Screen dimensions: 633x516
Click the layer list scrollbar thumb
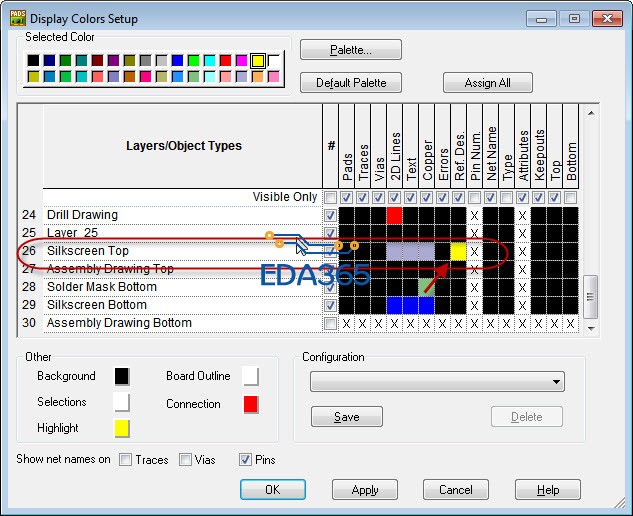591,296
